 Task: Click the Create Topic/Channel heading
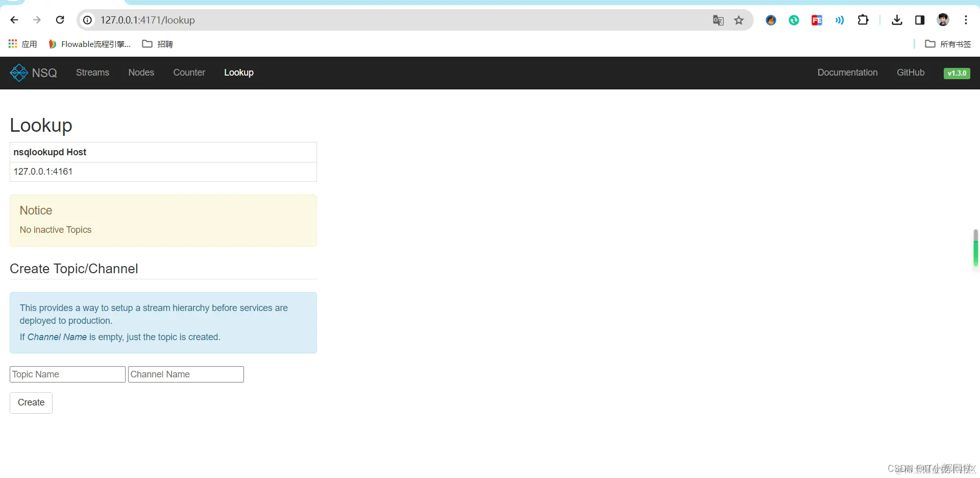click(x=74, y=269)
